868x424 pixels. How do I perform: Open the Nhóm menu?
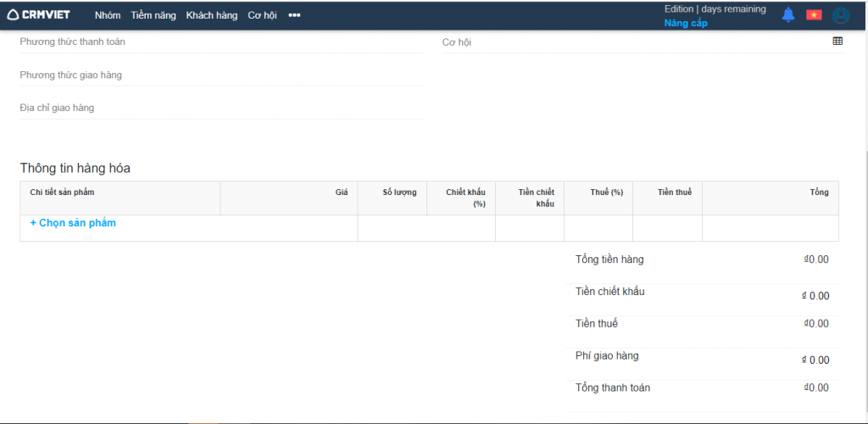pyautogui.click(x=108, y=15)
